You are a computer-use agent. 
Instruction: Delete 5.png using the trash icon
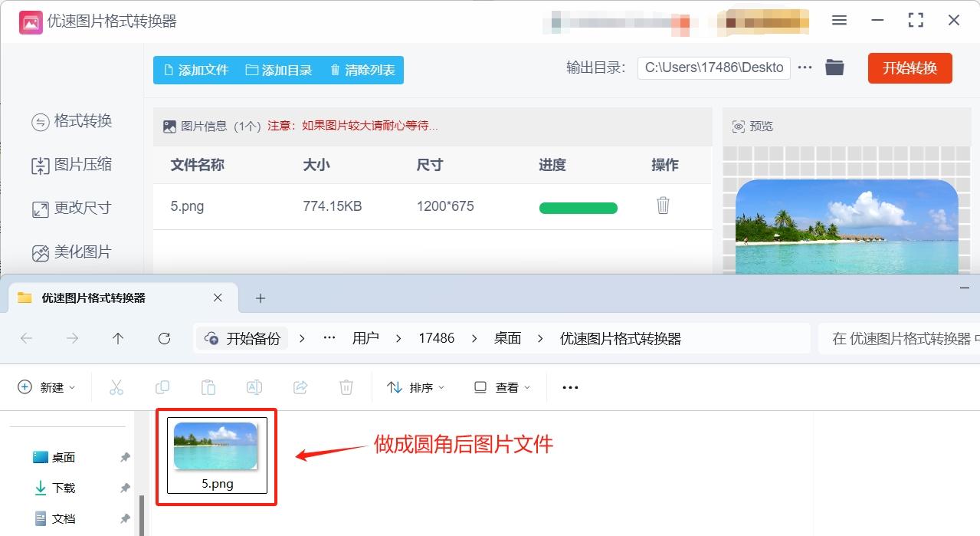(x=662, y=206)
